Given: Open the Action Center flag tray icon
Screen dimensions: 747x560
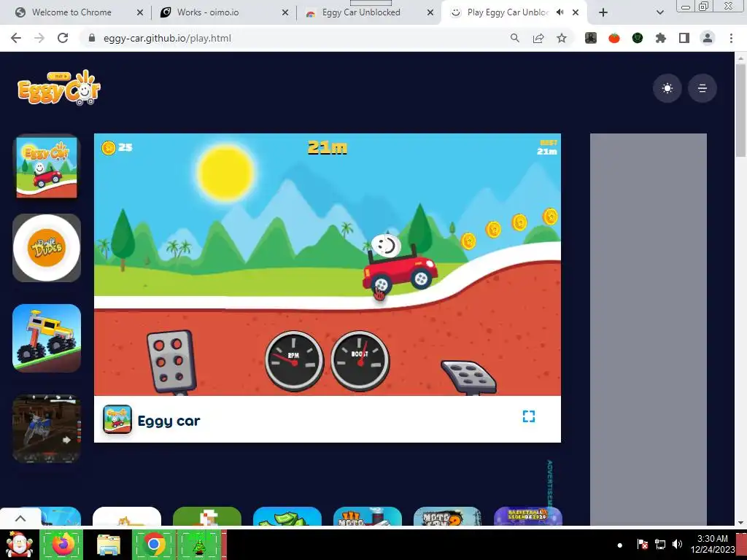Looking at the screenshot, I should (x=642, y=544).
